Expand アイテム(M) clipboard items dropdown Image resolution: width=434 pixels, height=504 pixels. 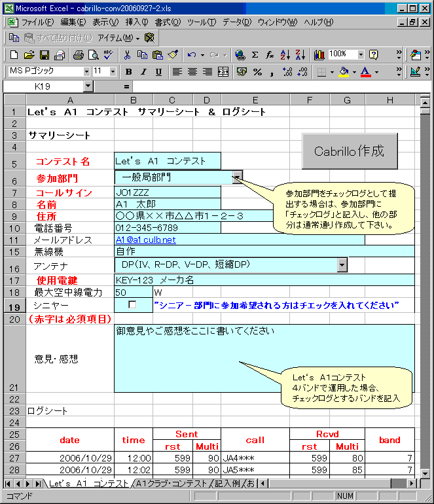tap(118, 38)
